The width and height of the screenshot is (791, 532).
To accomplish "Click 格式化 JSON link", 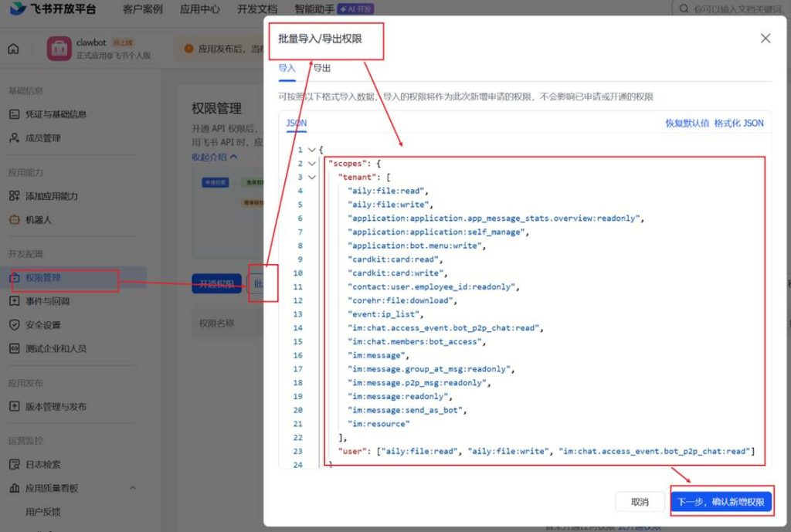I will [x=738, y=124].
